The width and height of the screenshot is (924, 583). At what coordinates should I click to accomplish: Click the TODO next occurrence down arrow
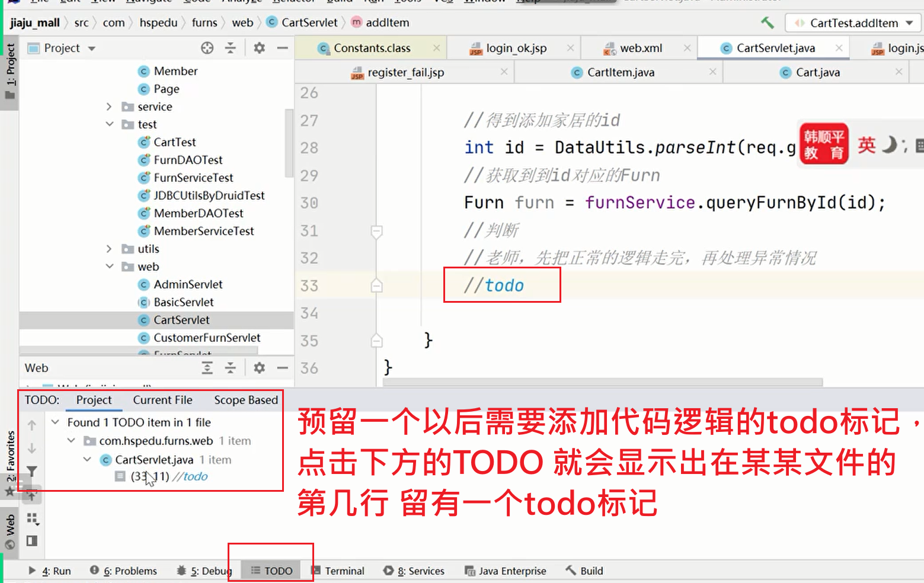[32, 448]
